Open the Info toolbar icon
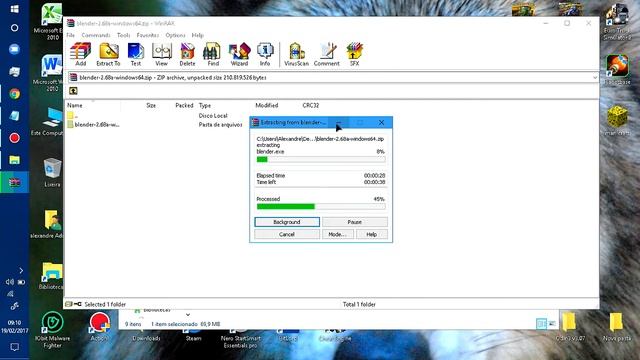This screenshot has height=360, width=640. pyautogui.click(x=265, y=54)
